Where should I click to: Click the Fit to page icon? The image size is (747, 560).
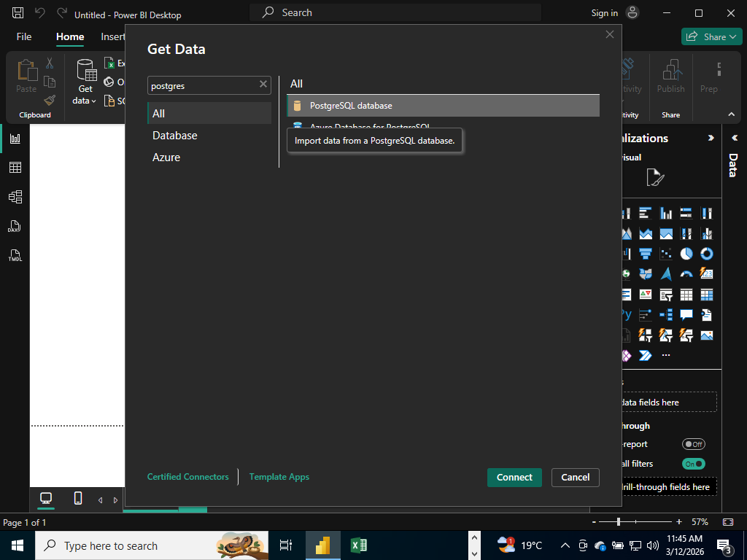[x=727, y=522]
